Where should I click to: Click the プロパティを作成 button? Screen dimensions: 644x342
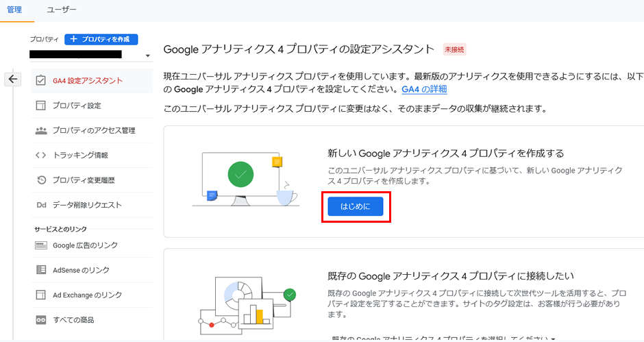click(101, 40)
